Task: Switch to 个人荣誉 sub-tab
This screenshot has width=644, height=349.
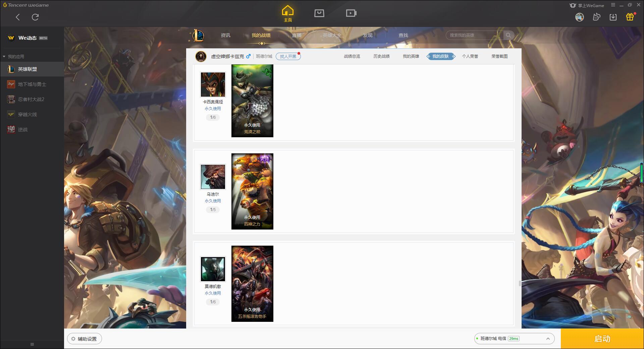Action: click(x=470, y=56)
